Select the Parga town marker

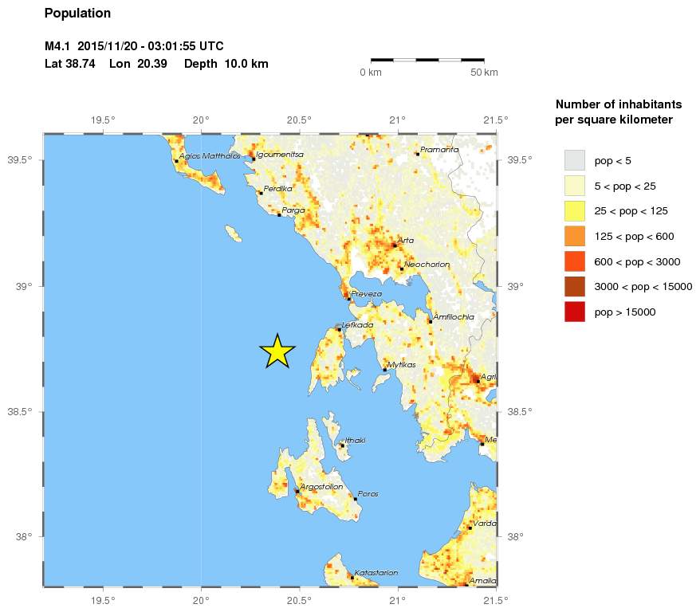pos(279,214)
